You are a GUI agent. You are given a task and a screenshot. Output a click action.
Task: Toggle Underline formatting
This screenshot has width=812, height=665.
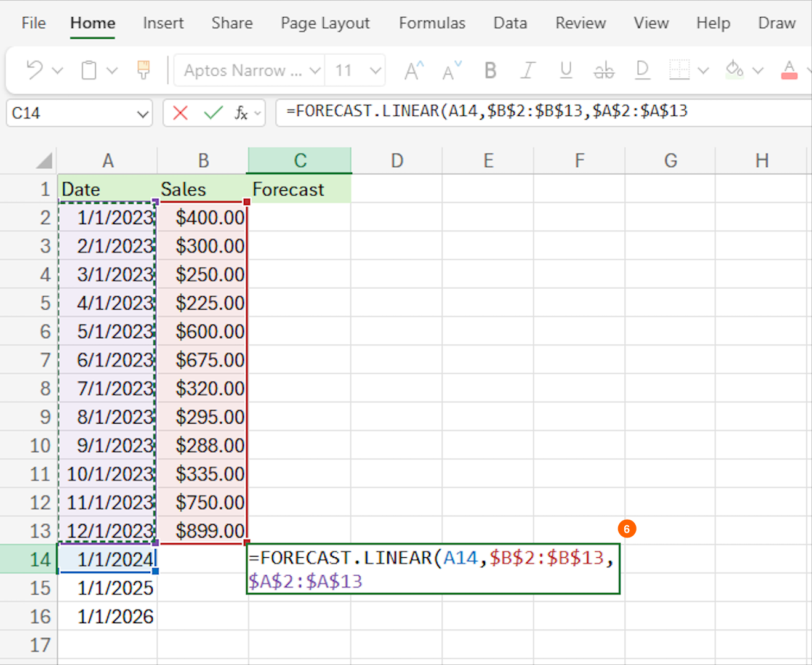pos(566,71)
